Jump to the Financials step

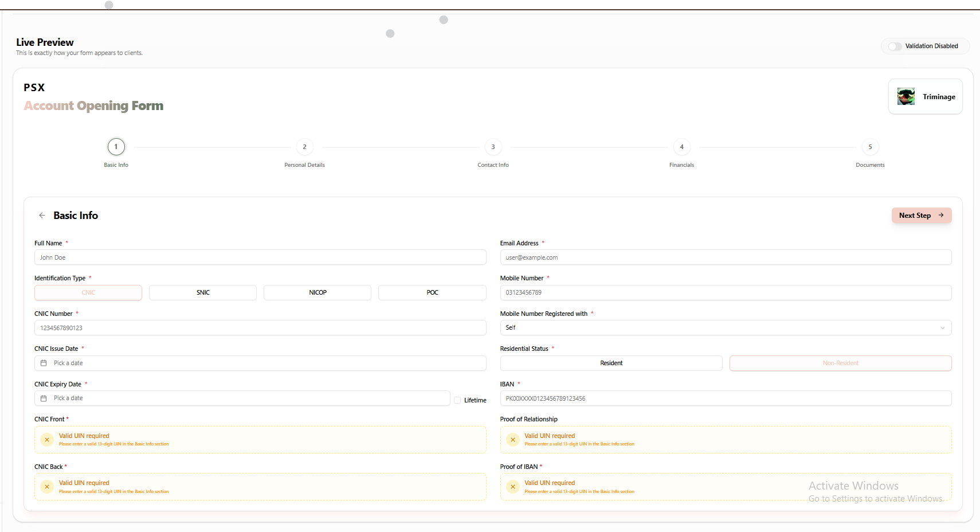point(681,147)
